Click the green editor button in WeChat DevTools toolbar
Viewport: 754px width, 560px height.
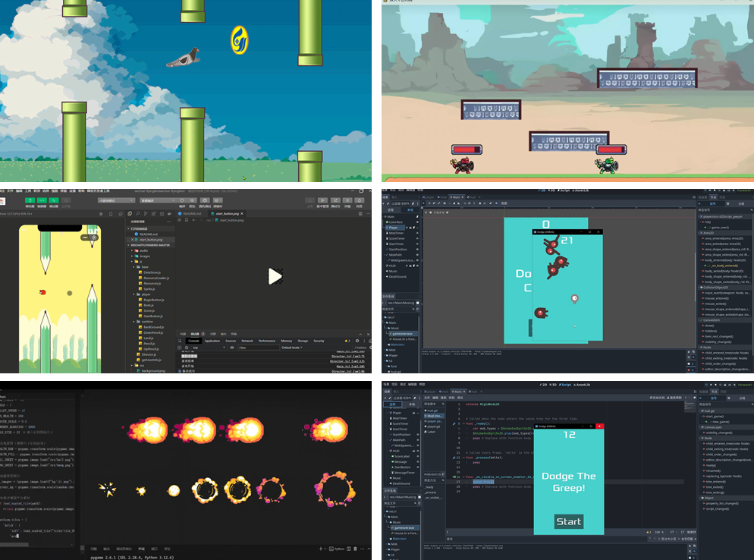[42, 200]
